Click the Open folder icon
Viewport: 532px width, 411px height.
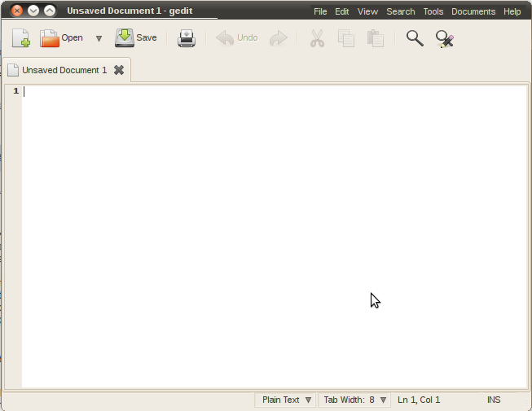pos(50,38)
